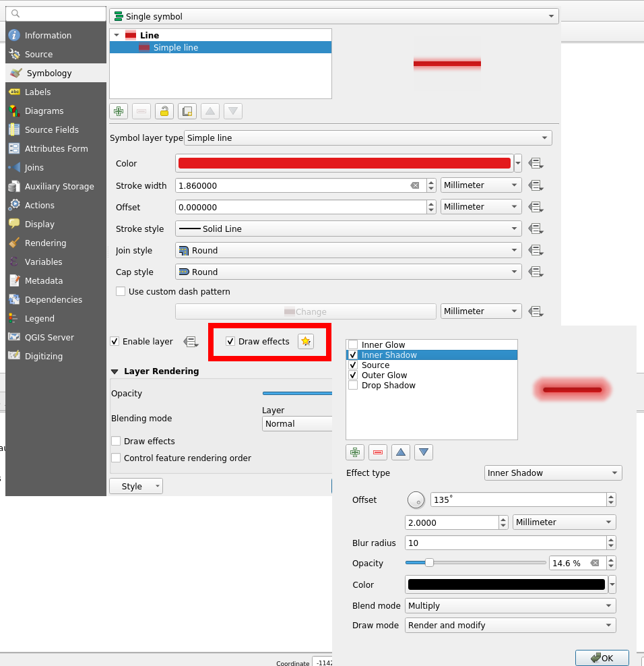Screen dimensions: 644x666
Task: Toggle the Outer Glow effect checkbox
Action: (353, 375)
